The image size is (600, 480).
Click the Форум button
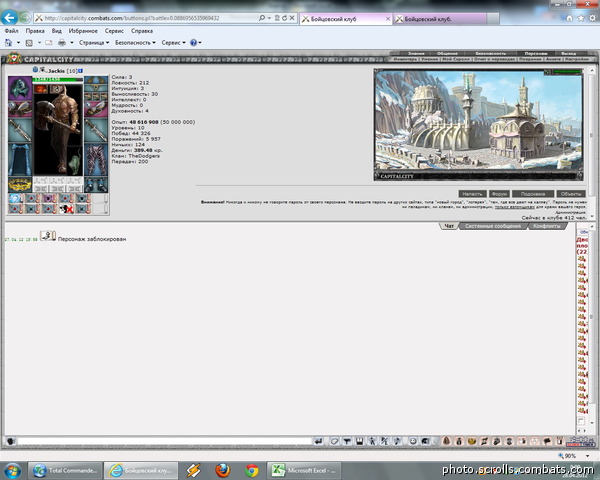(x=499, y=194)
